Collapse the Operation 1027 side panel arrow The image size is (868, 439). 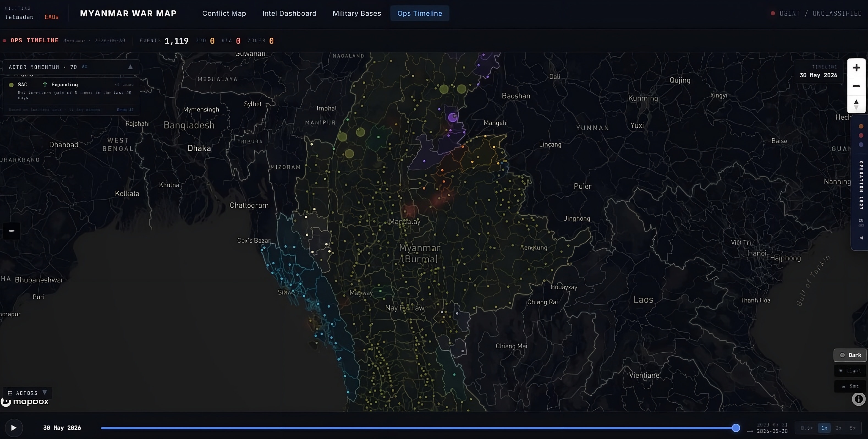pyautogui.click(x=861, y=238)
